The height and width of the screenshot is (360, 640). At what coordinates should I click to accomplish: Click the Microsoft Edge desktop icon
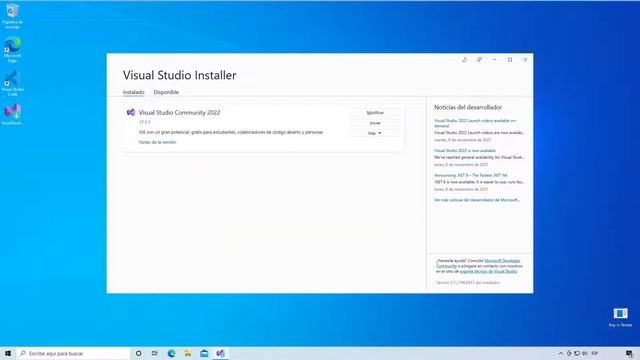coord(12,49)
